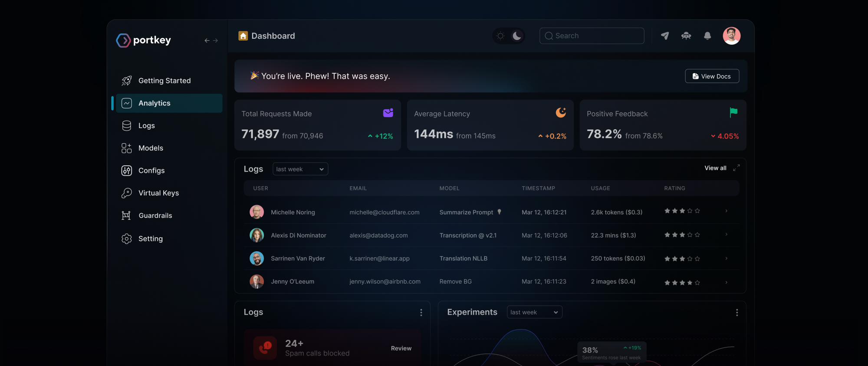Click the Setting gear icon
Screen dimensions: 868x366
(x=126, y=239)
